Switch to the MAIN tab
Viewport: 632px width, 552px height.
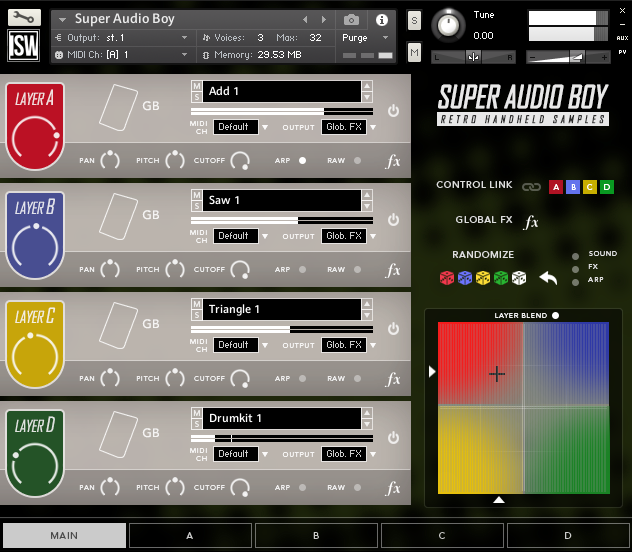[x=64, y=536]
